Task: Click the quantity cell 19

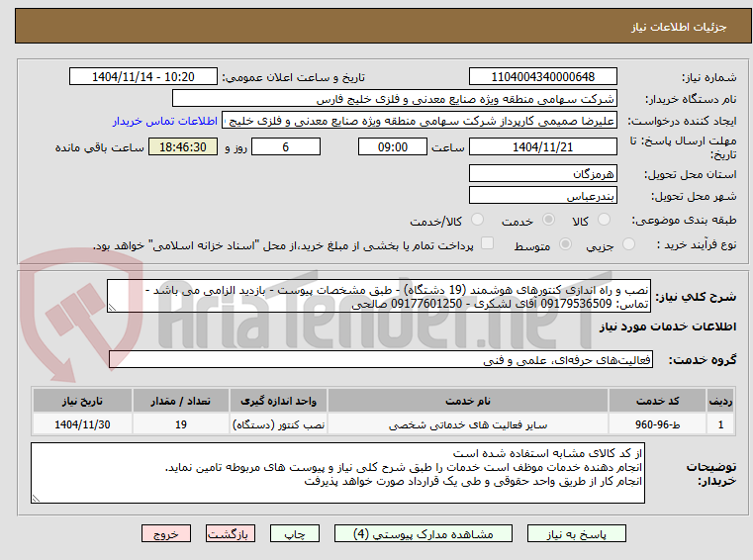Action: click(x=180, y=424)
